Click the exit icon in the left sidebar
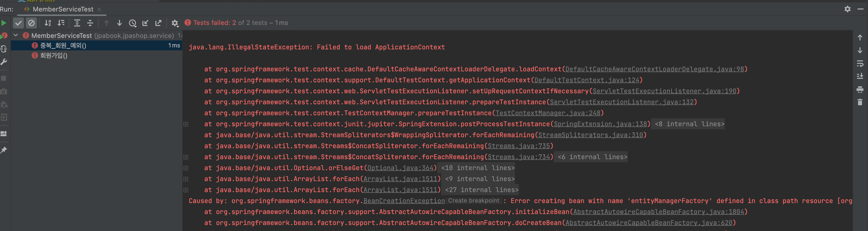This screenshot has height=231, width=868. pos(4,117)
